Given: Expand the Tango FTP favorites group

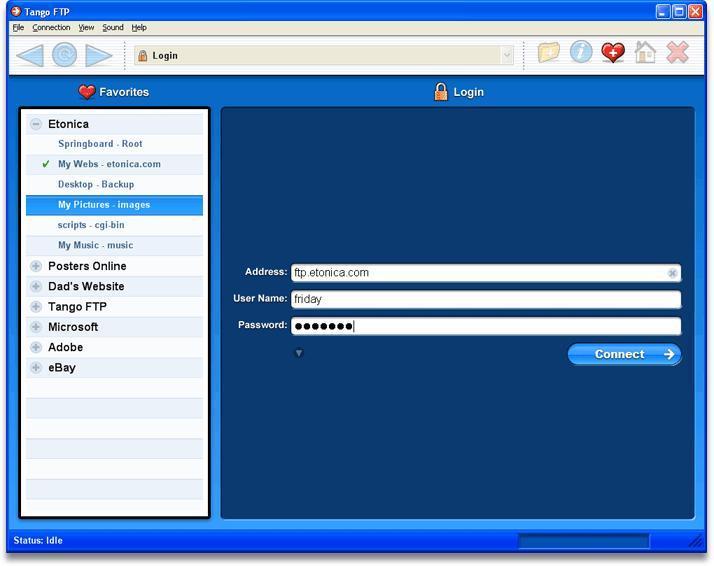Looking at the screenshot, I should point(36,306).
